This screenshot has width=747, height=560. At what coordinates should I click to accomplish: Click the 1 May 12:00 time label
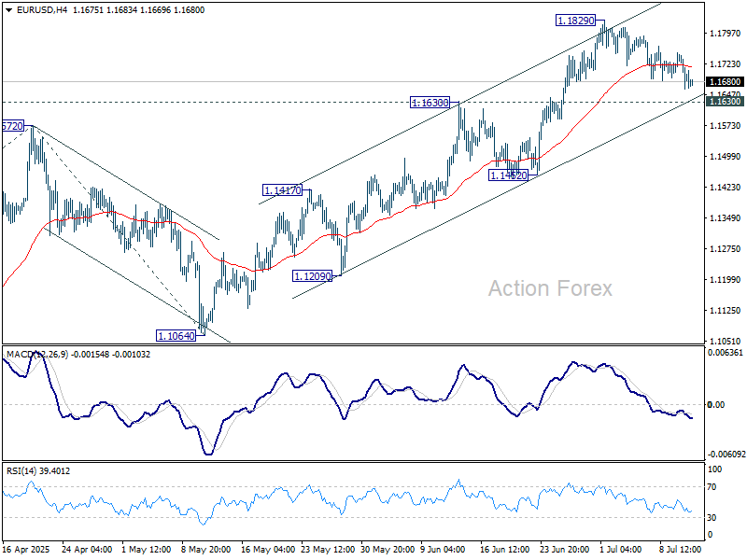point(147,550)
